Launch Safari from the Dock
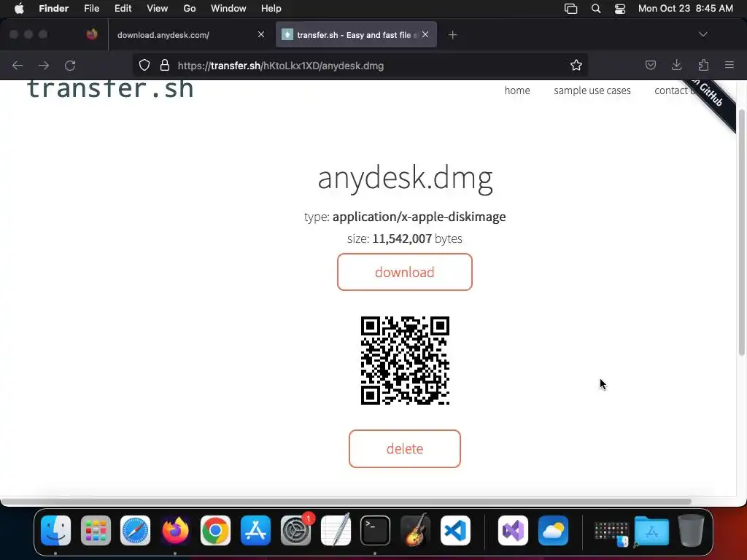The image size is (747, 560). tap(135, 531)
